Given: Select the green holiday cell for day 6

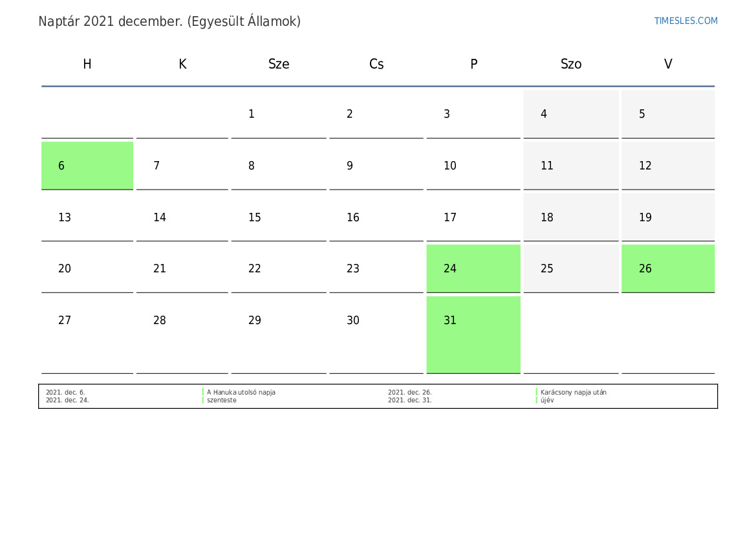Looking at the screenshot, I should 87,166.
